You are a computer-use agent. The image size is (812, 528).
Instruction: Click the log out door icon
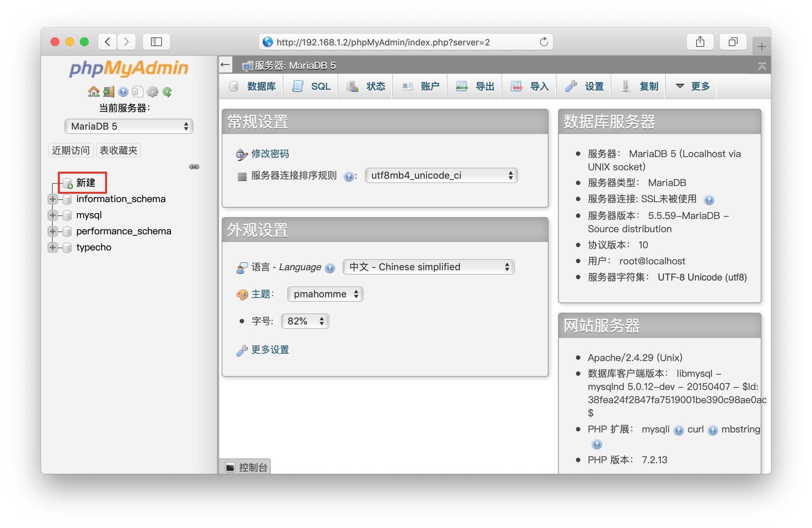click(x=108, y=92)
